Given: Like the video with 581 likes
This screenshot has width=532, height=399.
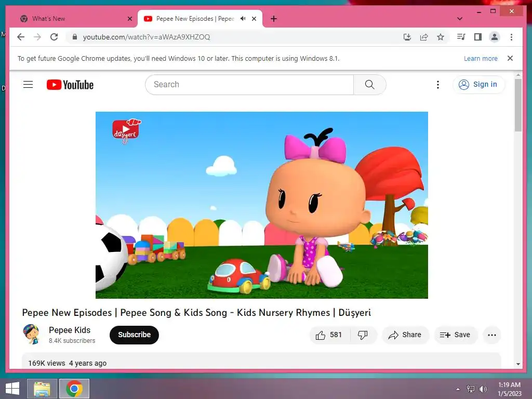Looking at the screenshot, I should [x=329, y=335].
